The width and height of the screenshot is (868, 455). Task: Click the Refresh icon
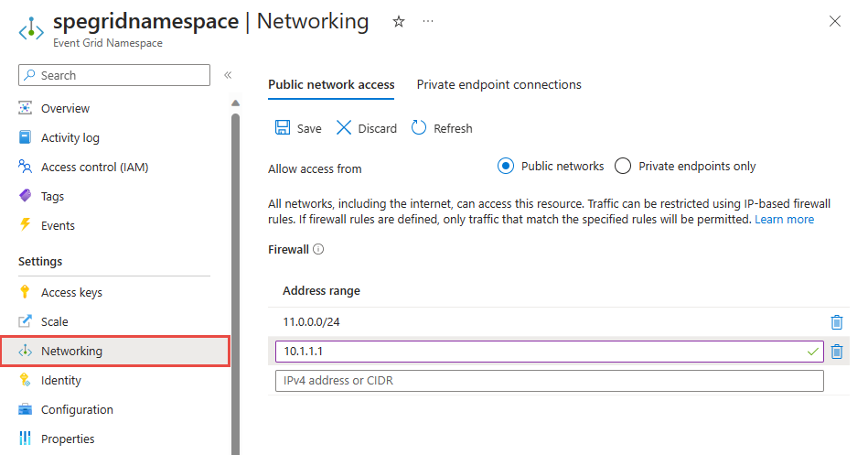pyautogui.click(x=419, y=128)
